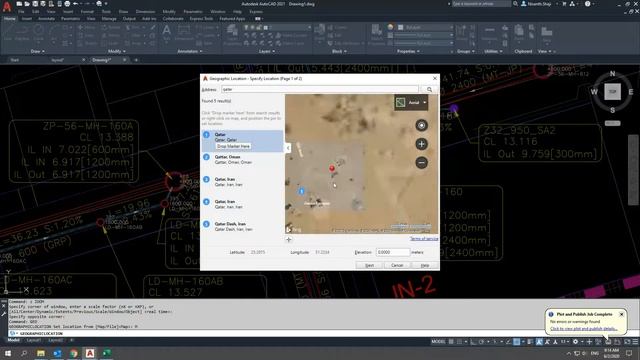The height and width of the screenshot is (360, 640).
Task: Switch to the Insert ribbon tab
Action: pos(27,18)
